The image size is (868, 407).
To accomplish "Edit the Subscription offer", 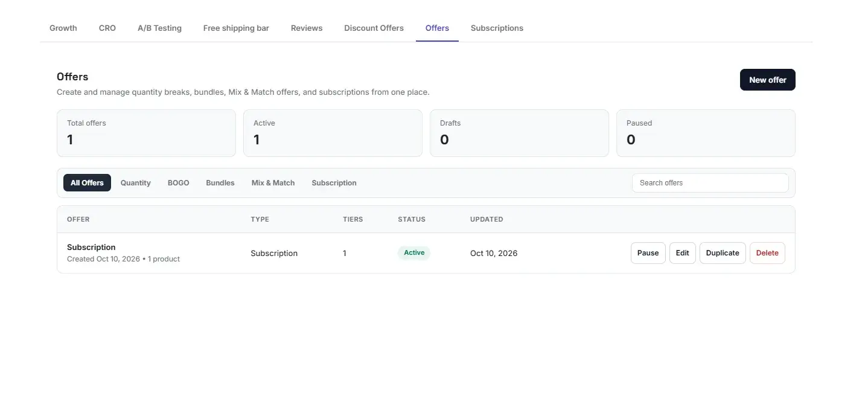I will (x=683, y=253).
